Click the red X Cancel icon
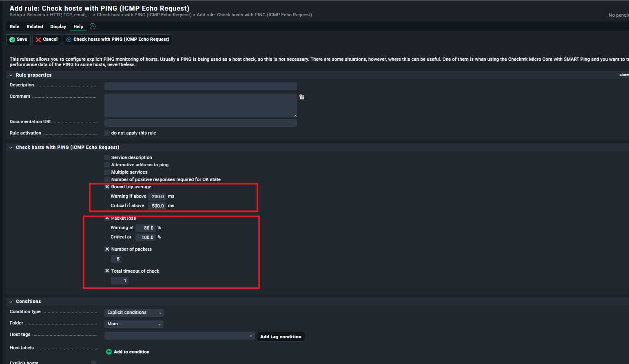The height and width of the screenshot is (364, 629). tap(38, 40)
